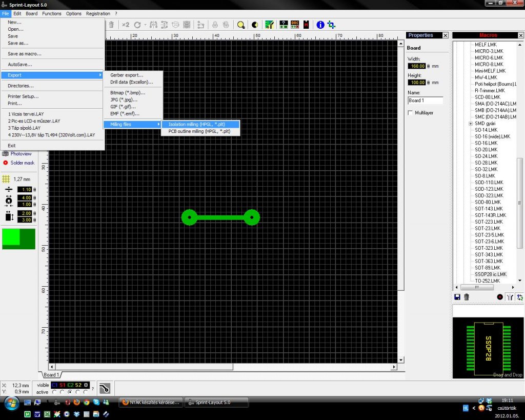The width and height of the screenshot is (525, 420).
Task: Select Isolation milling (HPGL, *.plt)
Action: (200, 125)
